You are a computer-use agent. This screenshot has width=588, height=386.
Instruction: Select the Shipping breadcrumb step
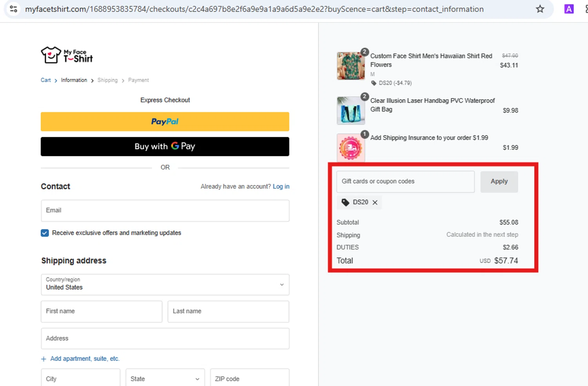pos(107,80)
